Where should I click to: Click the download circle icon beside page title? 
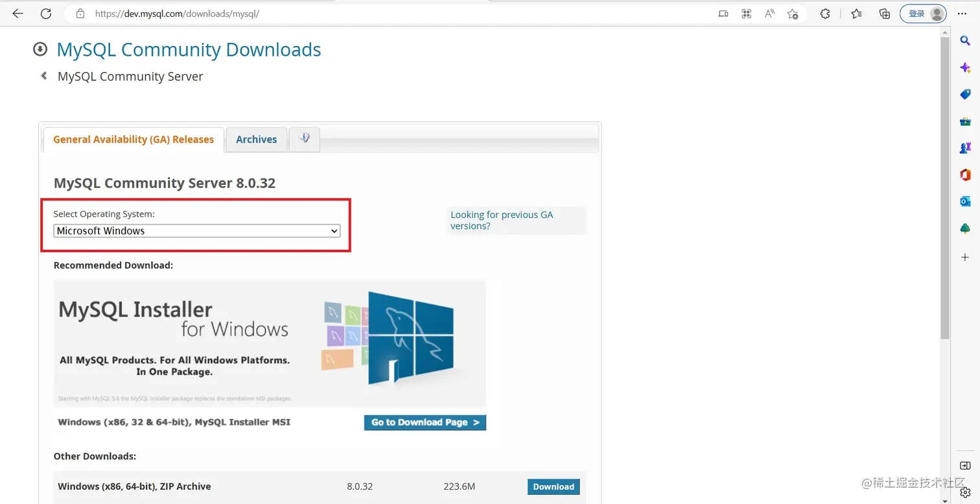click(40, 49)
